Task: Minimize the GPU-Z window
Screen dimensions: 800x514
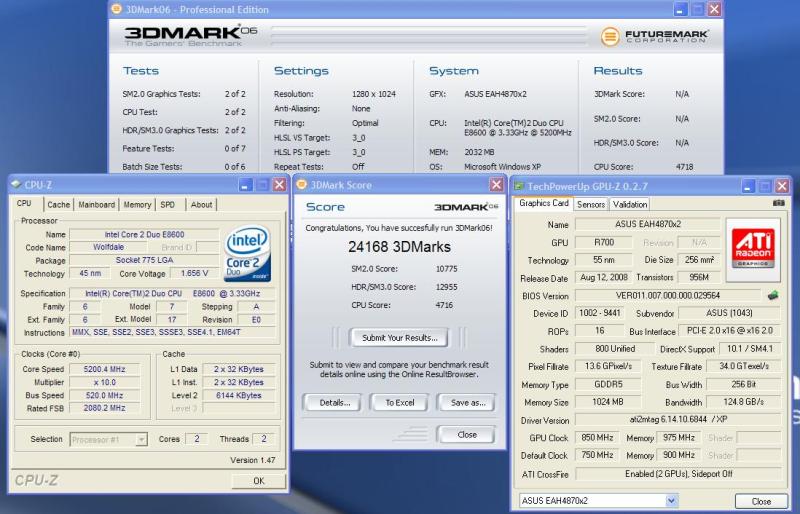Action: 748,186
